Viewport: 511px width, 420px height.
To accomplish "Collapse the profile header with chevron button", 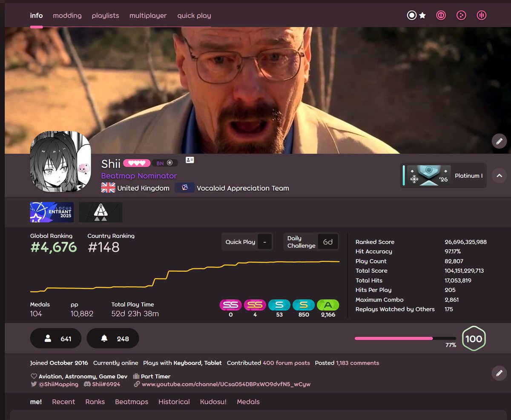I will [499, 175].
